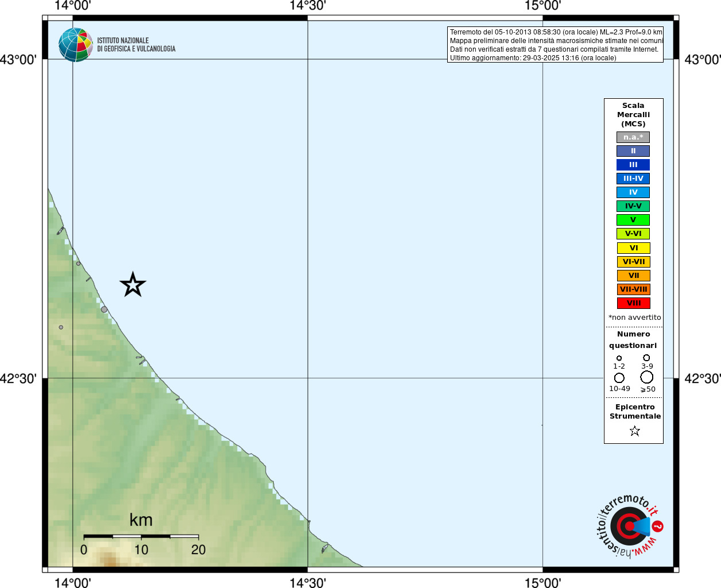Click the epicenter star on the map
Image resolution: width=721 pixels, height=588 pixels.
click(x=133, y=285)
